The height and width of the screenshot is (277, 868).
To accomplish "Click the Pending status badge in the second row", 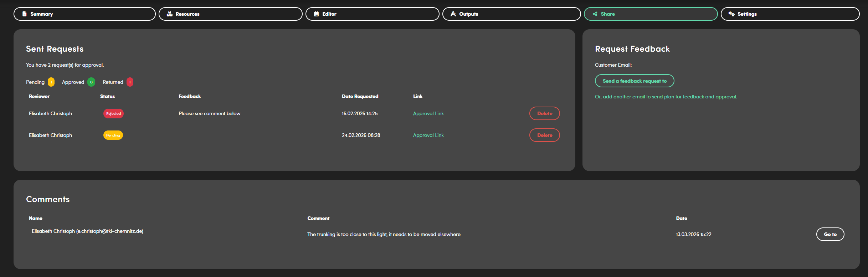I will (113, 135).
